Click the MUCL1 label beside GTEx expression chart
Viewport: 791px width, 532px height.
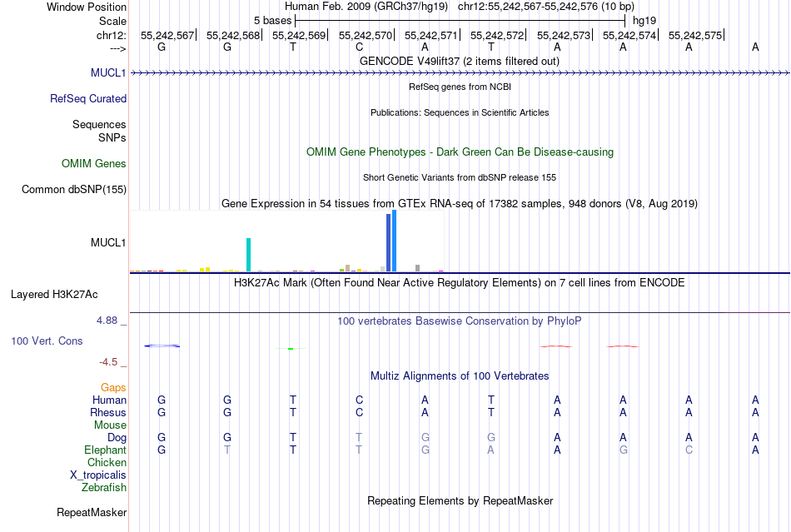108,243
